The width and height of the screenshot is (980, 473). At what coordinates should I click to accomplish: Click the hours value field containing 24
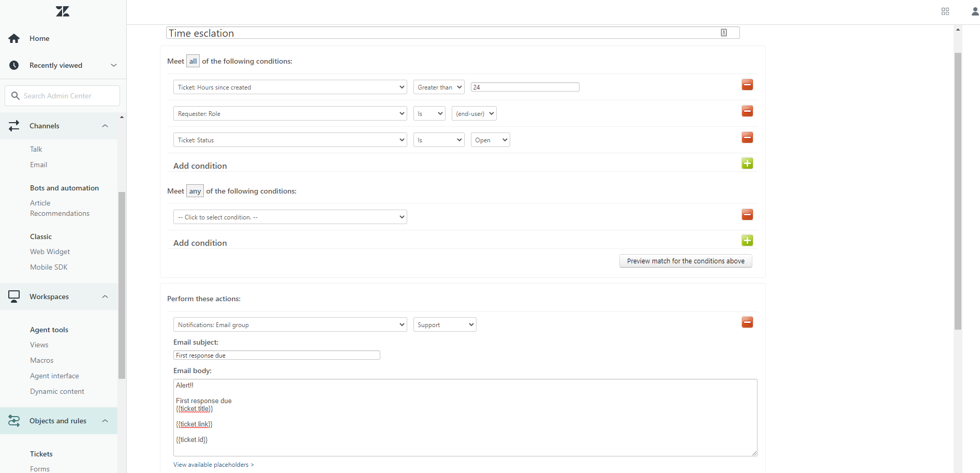click(x=525, y=87)
